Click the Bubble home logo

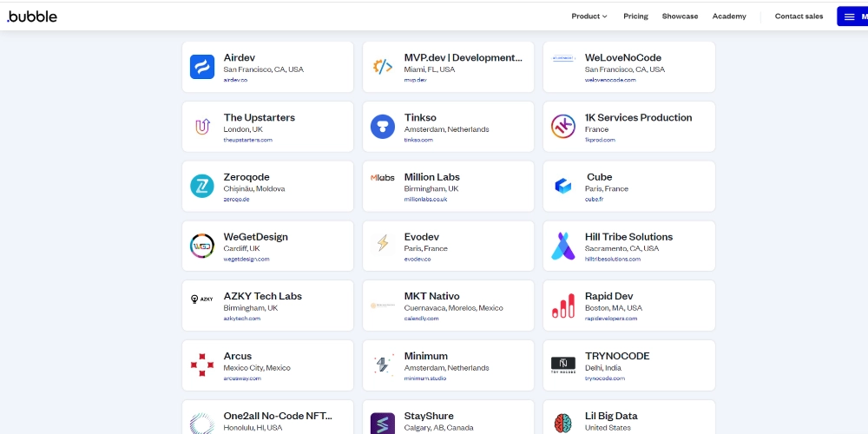coord(32,16)
